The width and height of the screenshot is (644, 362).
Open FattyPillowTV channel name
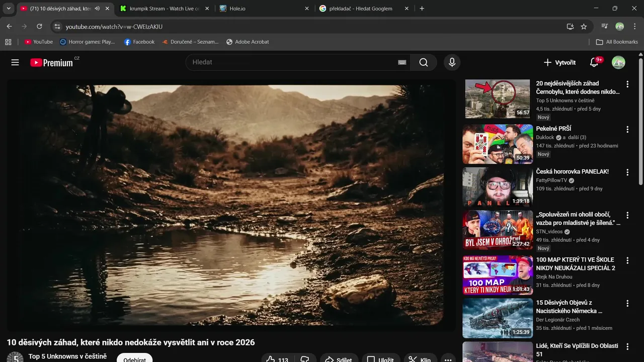click(551, 180)
